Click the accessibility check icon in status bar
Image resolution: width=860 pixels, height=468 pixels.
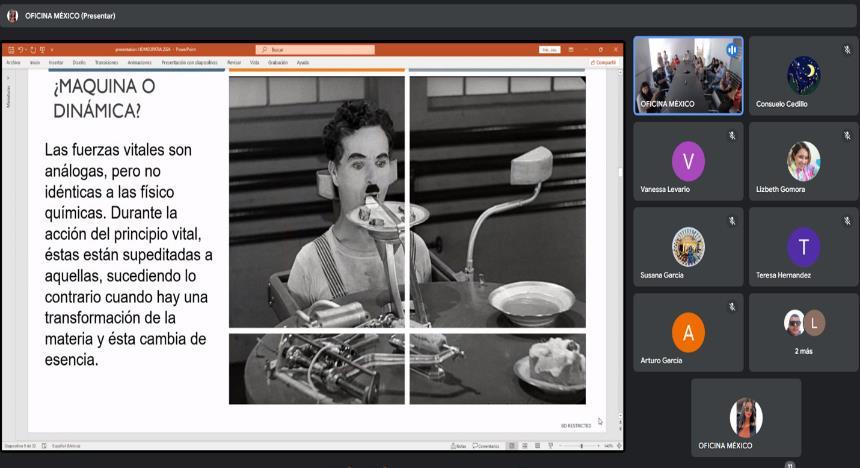[x=44, y=446]
